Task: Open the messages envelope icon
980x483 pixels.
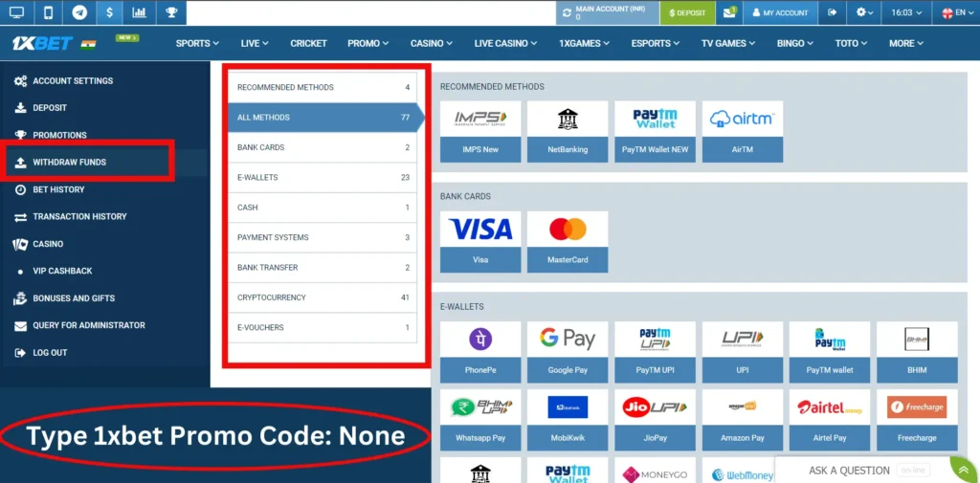Action: tap(729, 12)
